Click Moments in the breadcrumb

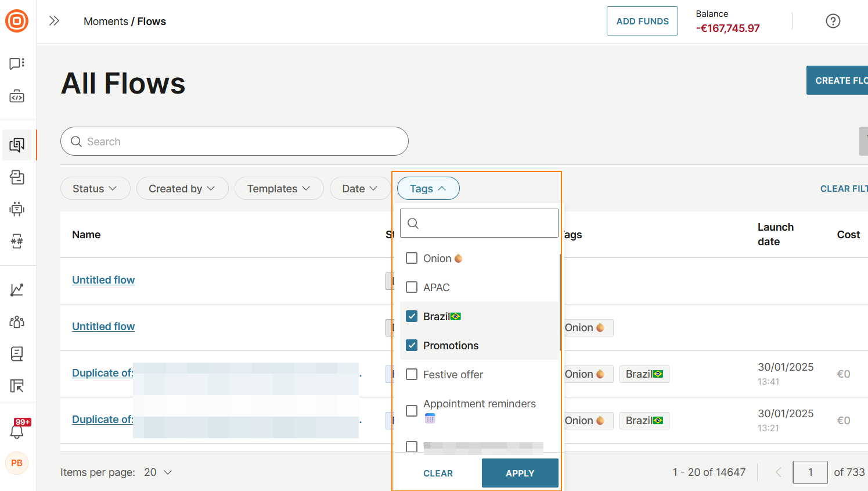tap(106, 21)
